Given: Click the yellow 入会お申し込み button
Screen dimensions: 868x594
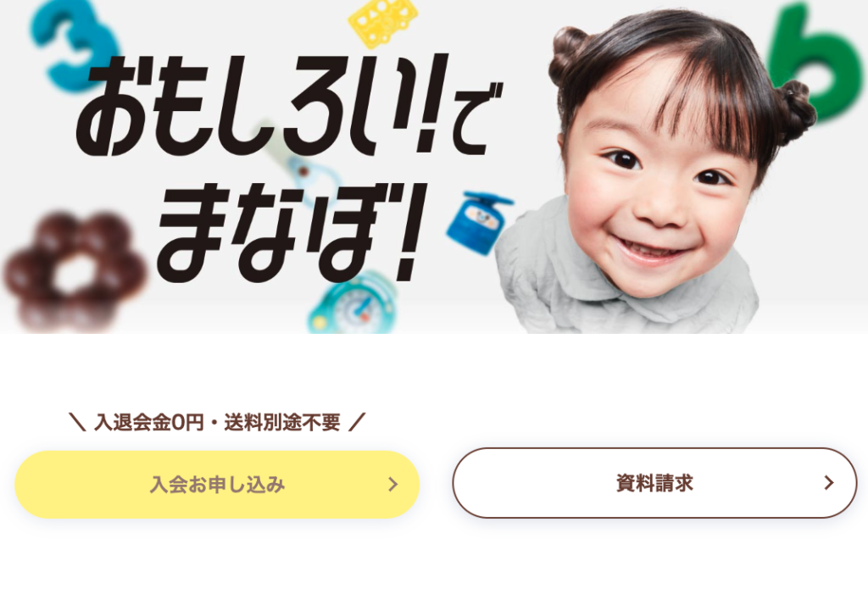Looking at the screenshot, I should [217, 485].
